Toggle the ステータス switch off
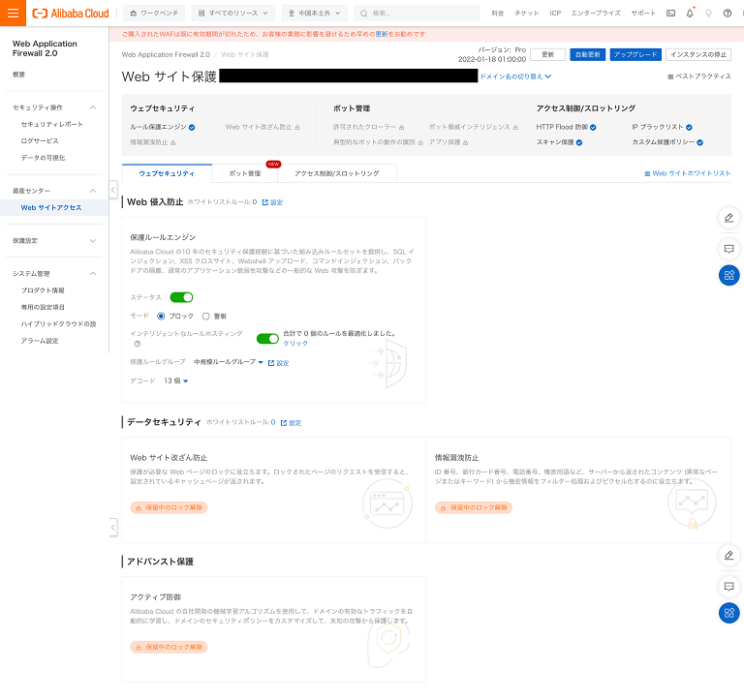744x700 pixels. (181, 297)
